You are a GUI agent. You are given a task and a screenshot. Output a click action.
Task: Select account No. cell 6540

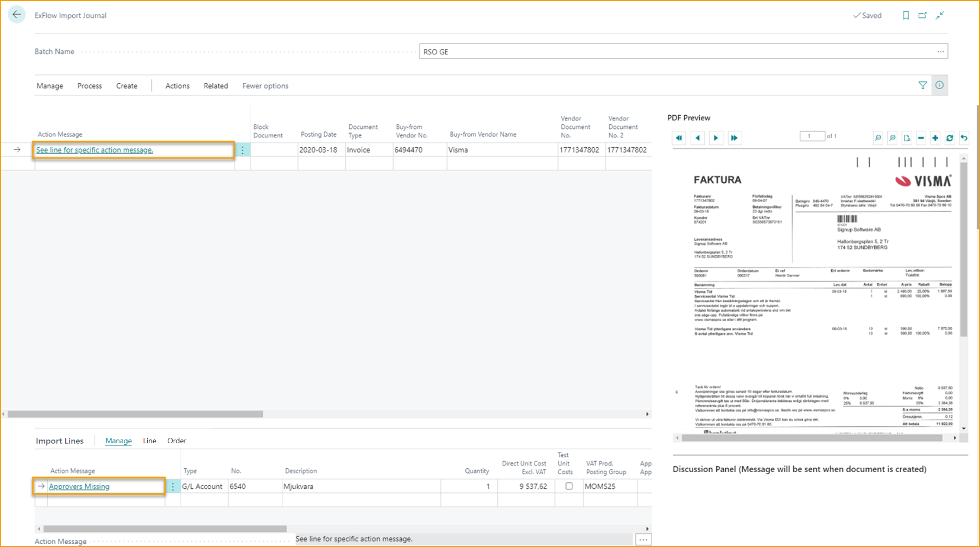255,487
